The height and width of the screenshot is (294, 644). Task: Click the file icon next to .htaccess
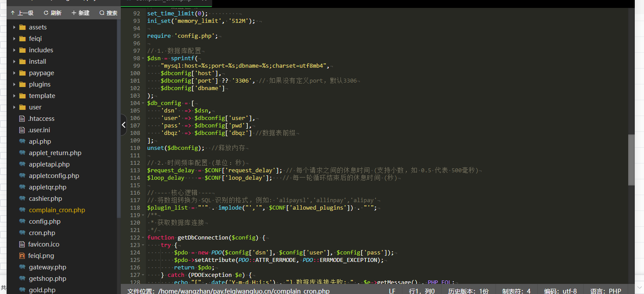tap(22, 119)
